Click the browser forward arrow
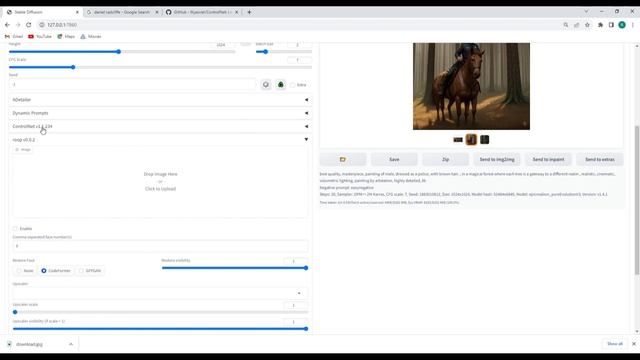 click(18, 25)
